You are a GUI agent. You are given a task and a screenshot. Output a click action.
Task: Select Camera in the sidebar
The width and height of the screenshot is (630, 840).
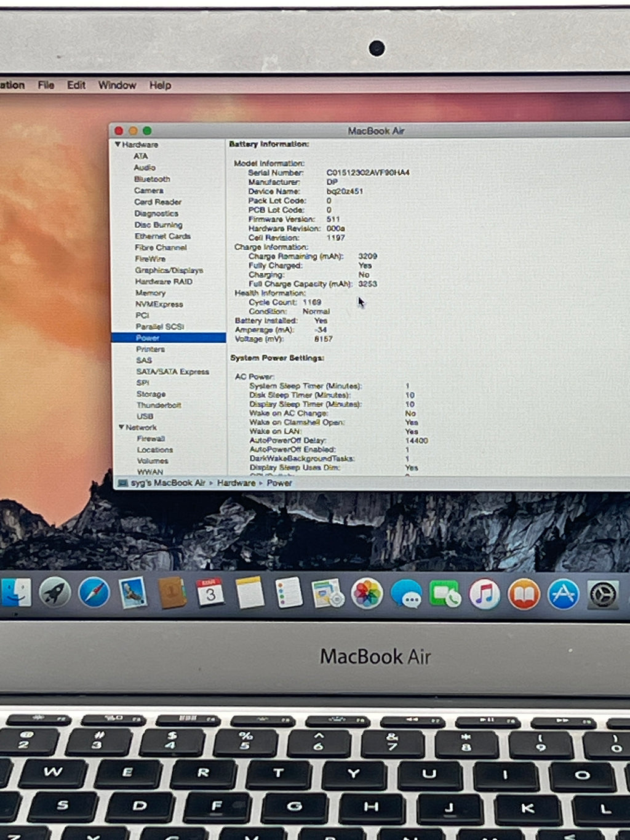pyautogui.click(x=149, y=191)
